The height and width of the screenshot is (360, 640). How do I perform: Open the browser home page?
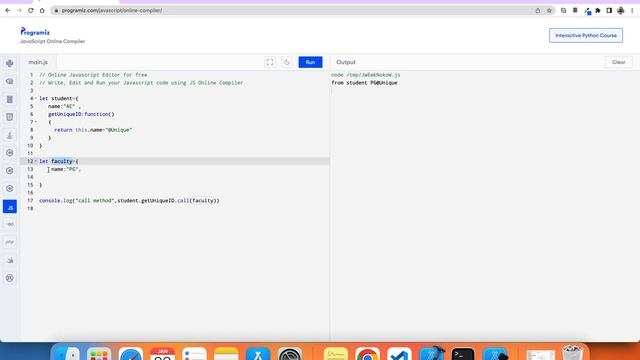point(42,10)
